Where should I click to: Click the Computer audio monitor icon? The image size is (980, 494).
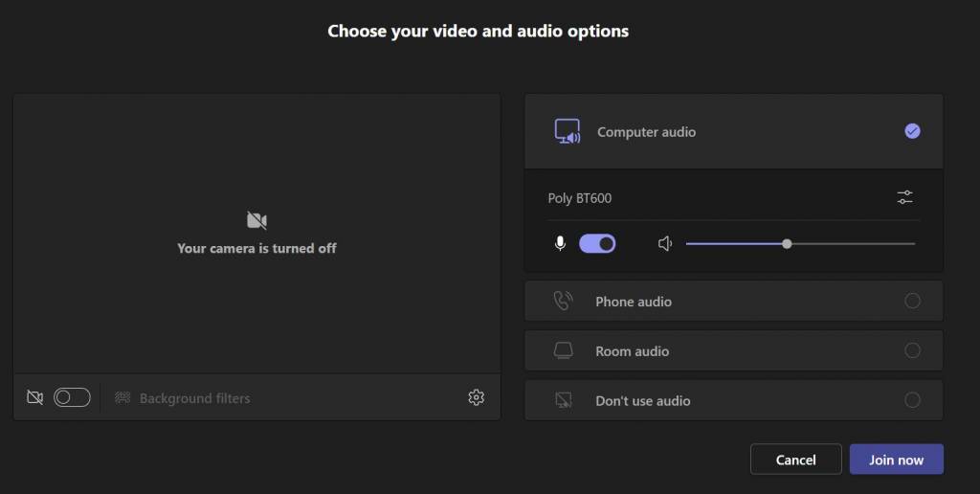click(x=568, y=131)
